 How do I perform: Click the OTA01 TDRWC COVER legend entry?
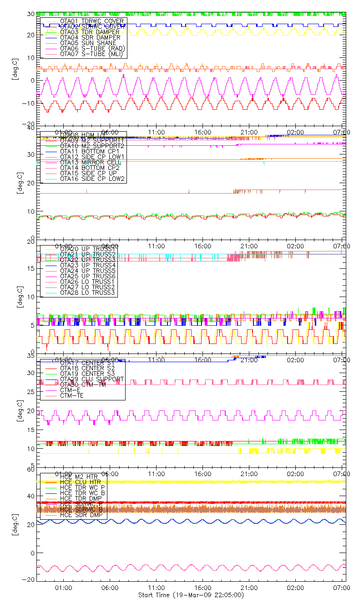coord(91,21)
